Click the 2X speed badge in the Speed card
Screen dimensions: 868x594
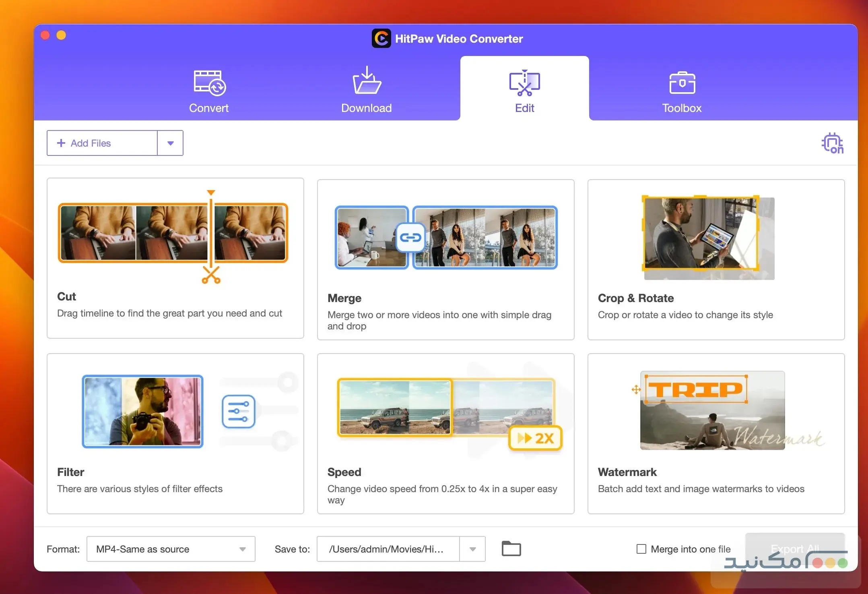pyautogui.click(x=534, y=438)
